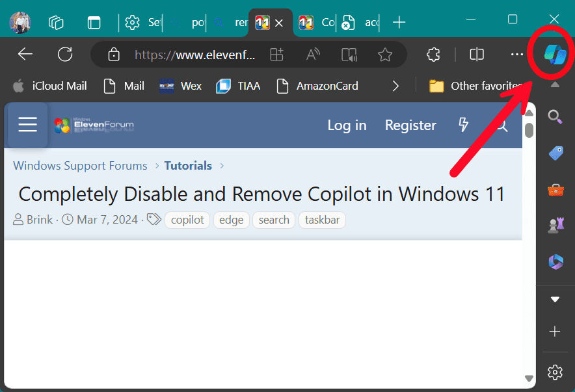This screenshot has width=575, height=392.
Task: Go to Windows Support Forums breadcrumb
Action: pos(80,166)
